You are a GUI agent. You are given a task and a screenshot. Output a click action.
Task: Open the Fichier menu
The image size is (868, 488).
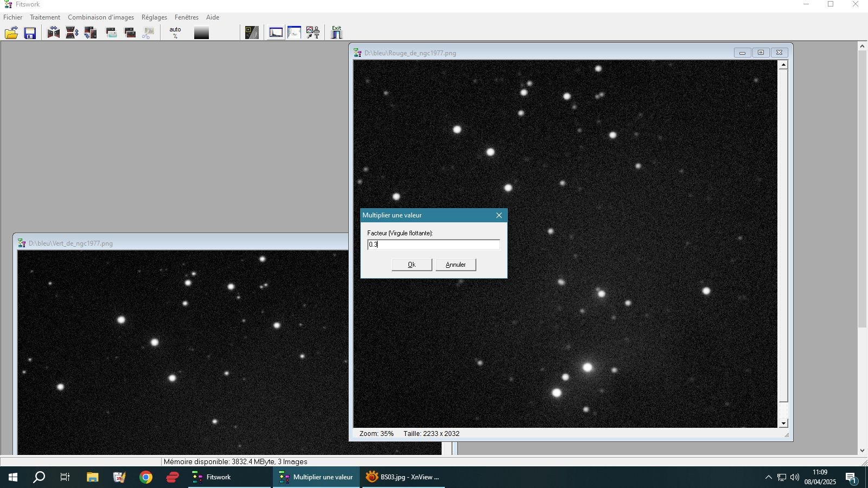point(13,17)
